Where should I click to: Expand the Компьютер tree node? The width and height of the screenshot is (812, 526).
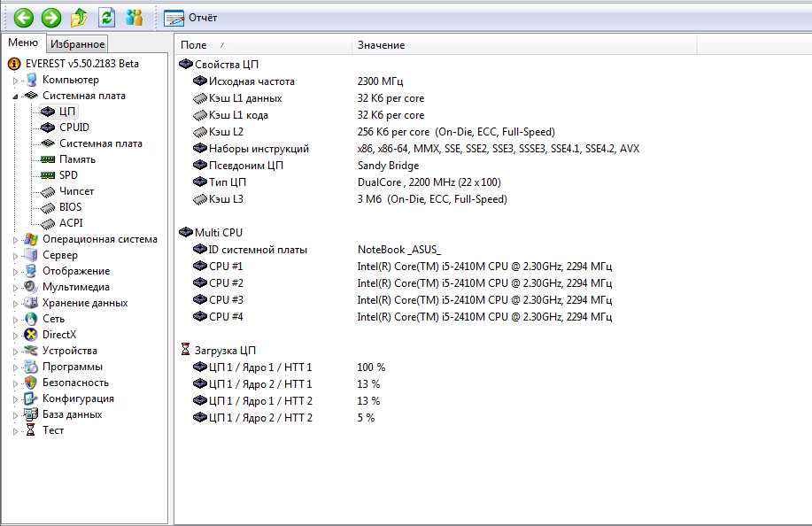(x=15, y=80)
